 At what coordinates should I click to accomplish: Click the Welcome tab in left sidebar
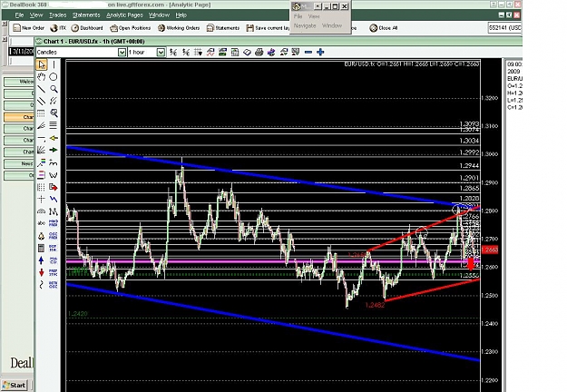pos(19,82)
